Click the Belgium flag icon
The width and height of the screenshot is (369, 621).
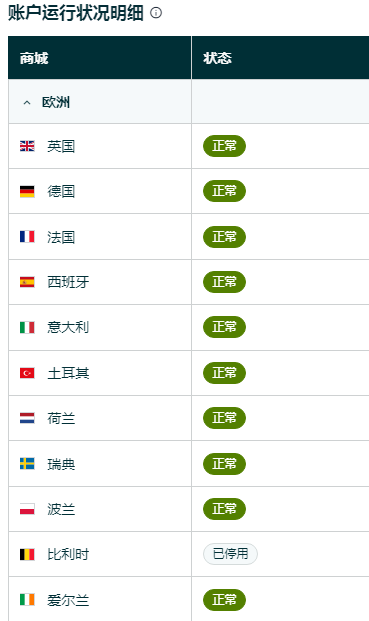tap(27, 554)
